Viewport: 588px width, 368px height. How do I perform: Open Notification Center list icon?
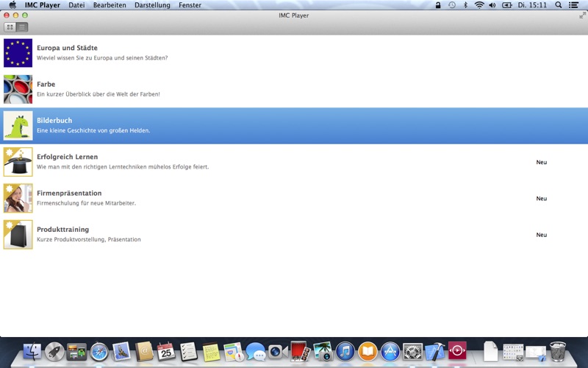573,5
